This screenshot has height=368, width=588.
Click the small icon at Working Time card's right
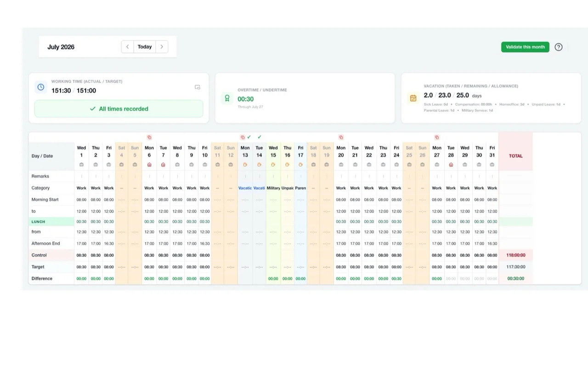point(198,87)
